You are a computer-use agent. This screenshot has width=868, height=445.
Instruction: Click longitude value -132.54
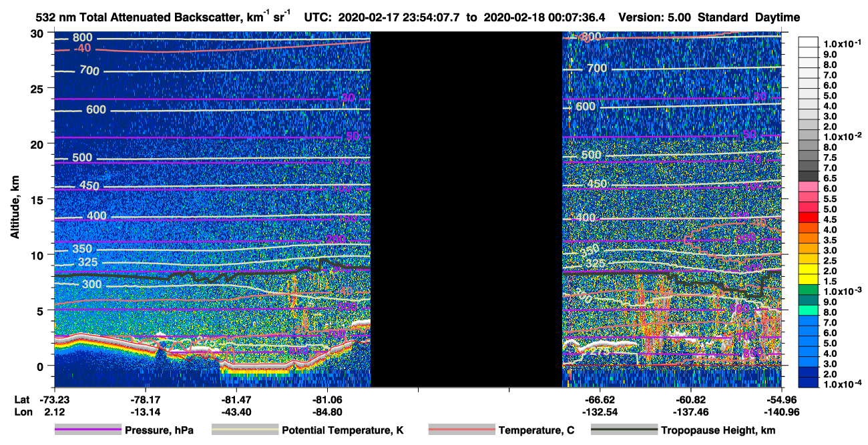(x=600, y=412)
